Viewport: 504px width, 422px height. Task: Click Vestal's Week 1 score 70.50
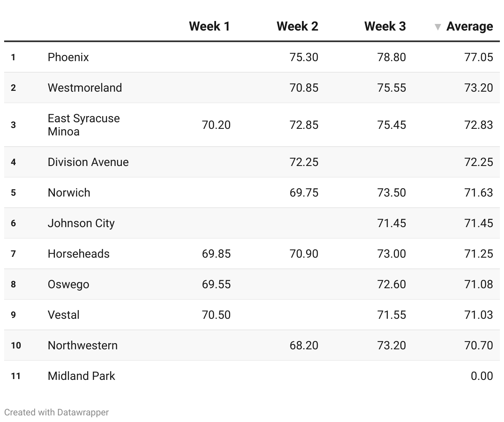(216, 315)
